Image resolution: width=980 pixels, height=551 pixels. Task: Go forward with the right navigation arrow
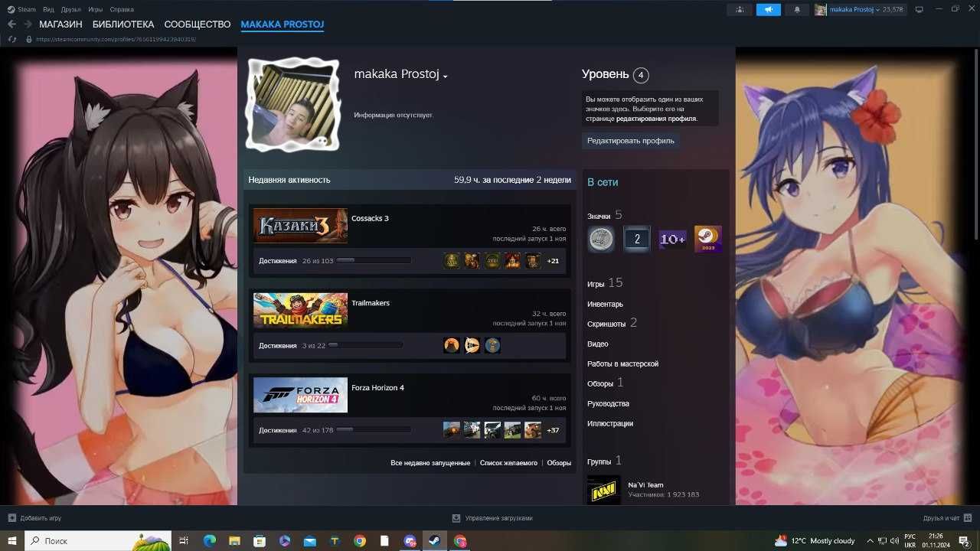click(28, 24)
